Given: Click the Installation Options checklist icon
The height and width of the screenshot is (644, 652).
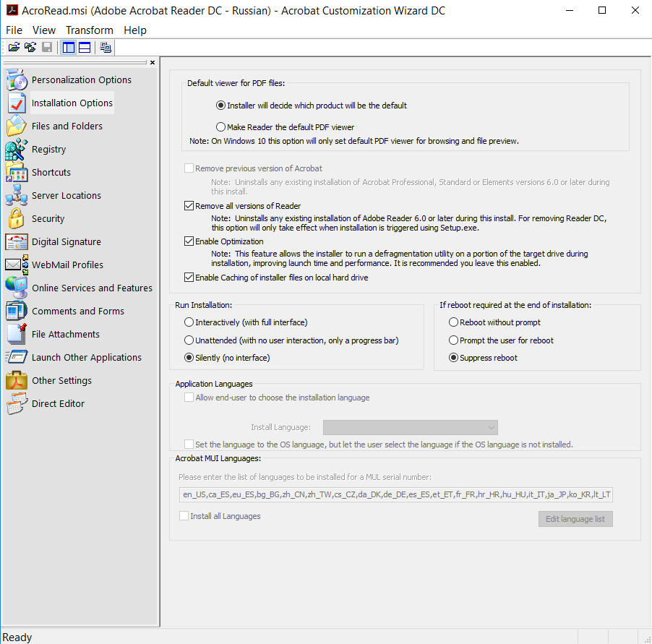Looking at the screenshot, I should pos(17,103).
